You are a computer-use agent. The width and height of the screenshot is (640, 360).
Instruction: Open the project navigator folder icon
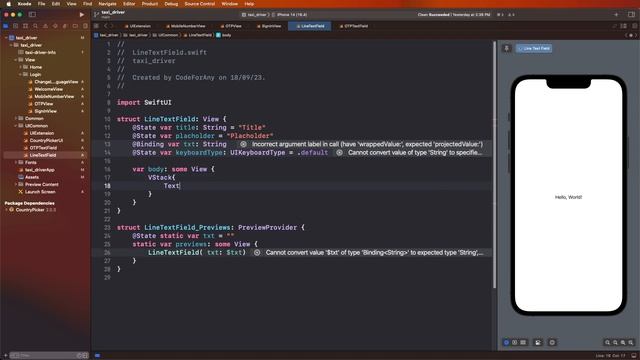[6, 26]
